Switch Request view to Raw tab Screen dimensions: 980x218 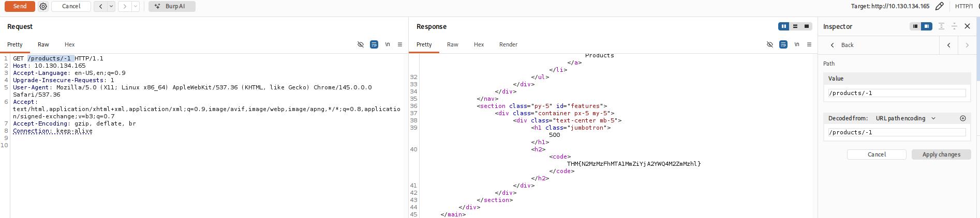tap(43, 45)
